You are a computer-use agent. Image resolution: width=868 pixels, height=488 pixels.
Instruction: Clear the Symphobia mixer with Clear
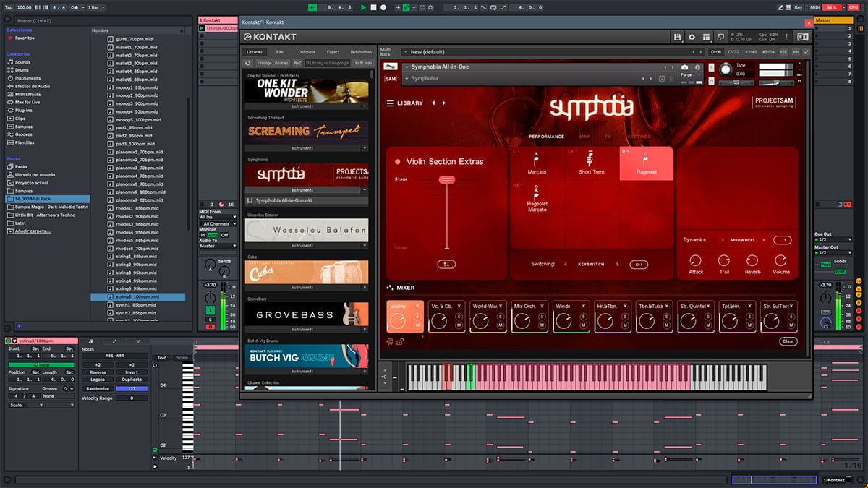pos(788,341)
